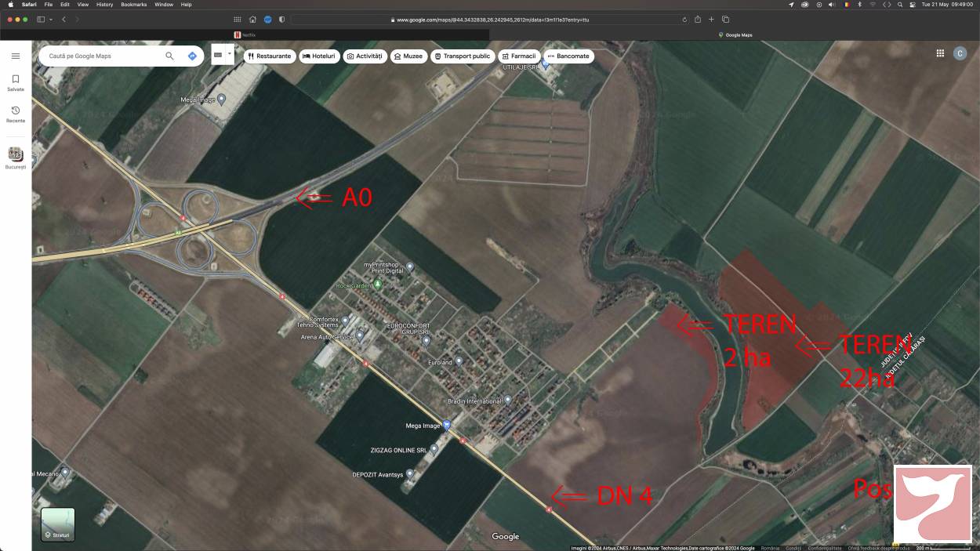Image resolution: width=980 pixels, height=551 pixels.
Task: Select the DEPOZIT Avantsys pin
Action: click(x=409, y=474)
